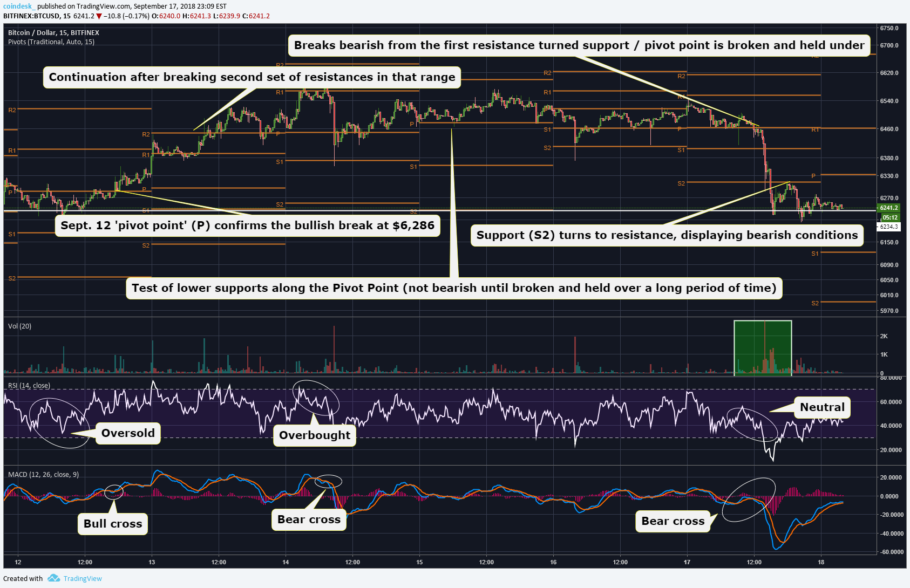910x588 pixels.
Task: Click the 'Breaks bearish from the first resistance' callout
Action: (x=579, y=45)
